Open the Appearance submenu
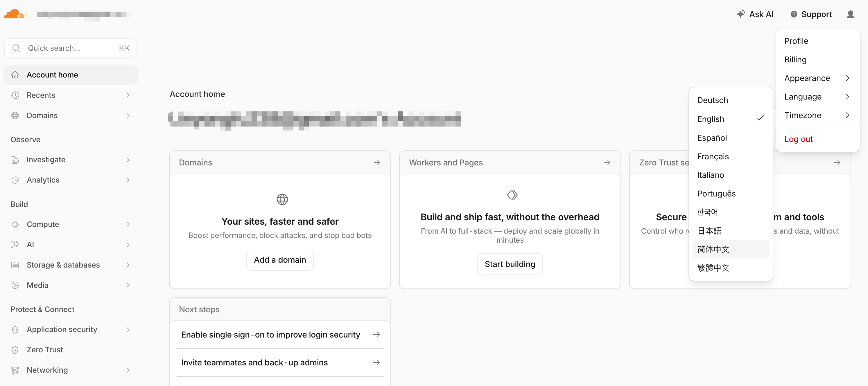This screenshot has width=868, height=386. pos(817,78)
